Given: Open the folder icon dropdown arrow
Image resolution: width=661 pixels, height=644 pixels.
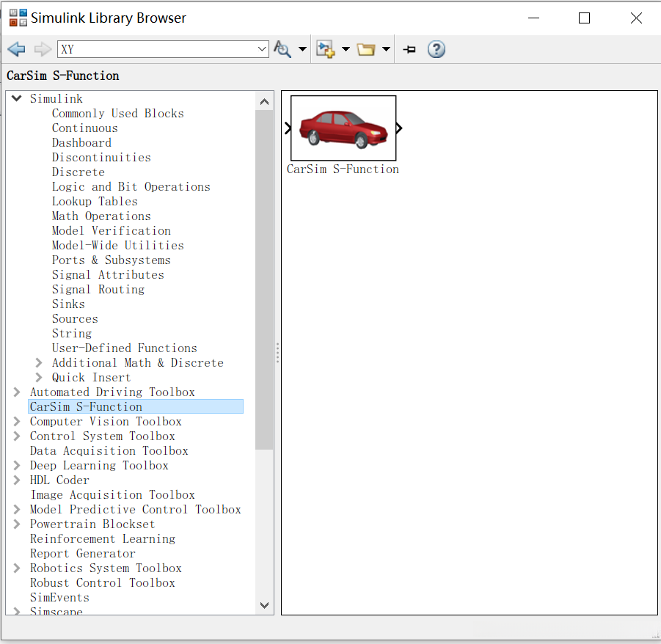Looking at the screenshot, I should tap(386, 49).
